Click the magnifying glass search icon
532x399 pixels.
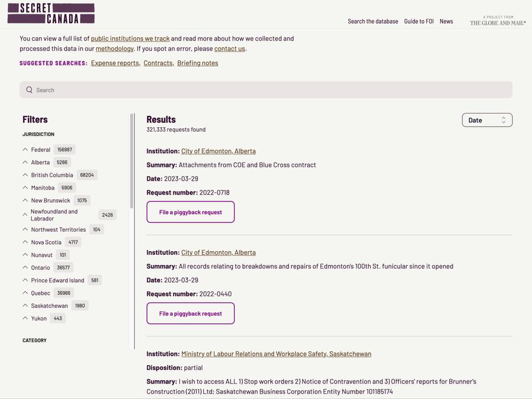pyautogui.click(x=30, y=90)
